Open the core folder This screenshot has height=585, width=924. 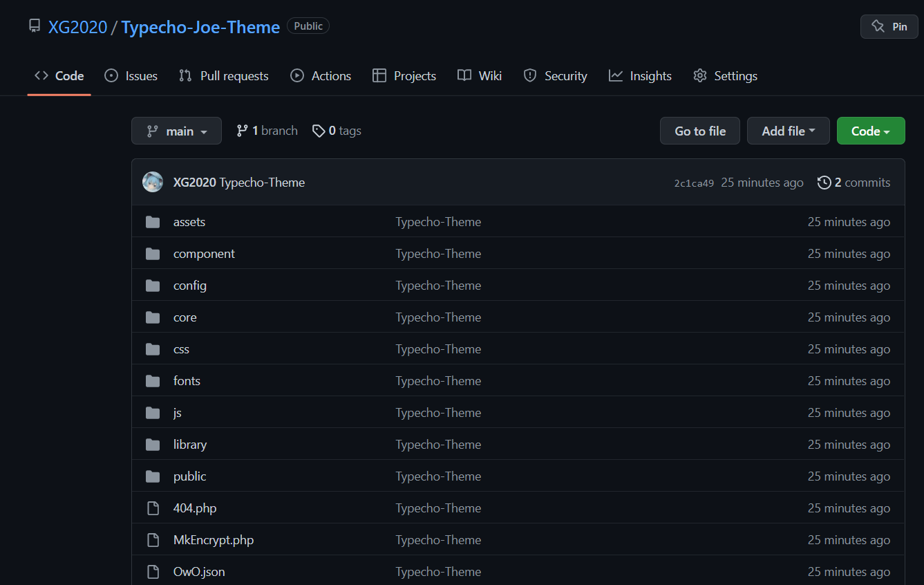click(x=185, y=317)
